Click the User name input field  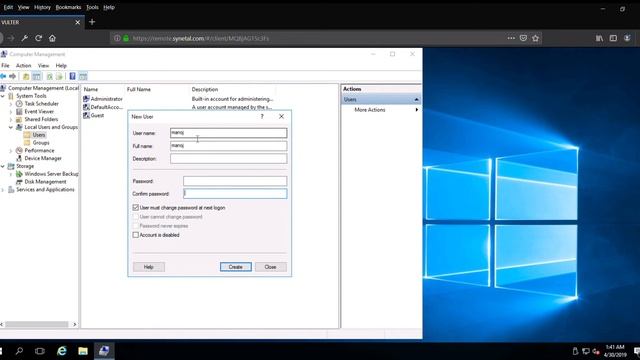[229, 133]
